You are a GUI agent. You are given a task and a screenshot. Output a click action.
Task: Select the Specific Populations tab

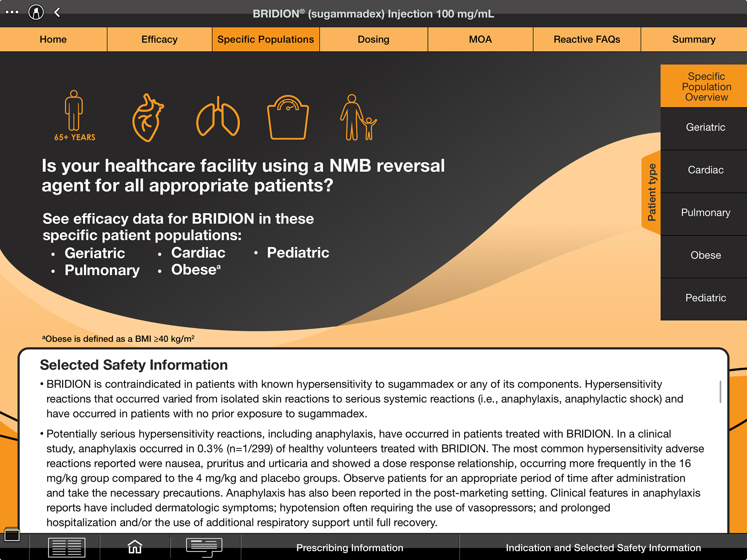[266, 39]
